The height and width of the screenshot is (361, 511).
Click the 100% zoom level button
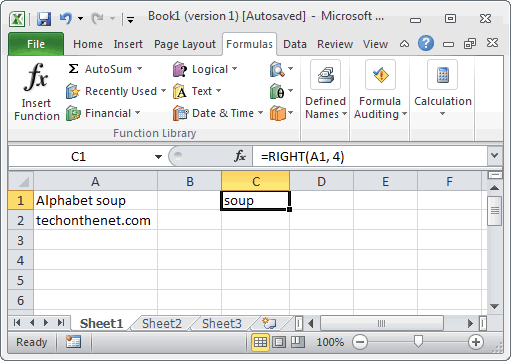click(330, 342)
